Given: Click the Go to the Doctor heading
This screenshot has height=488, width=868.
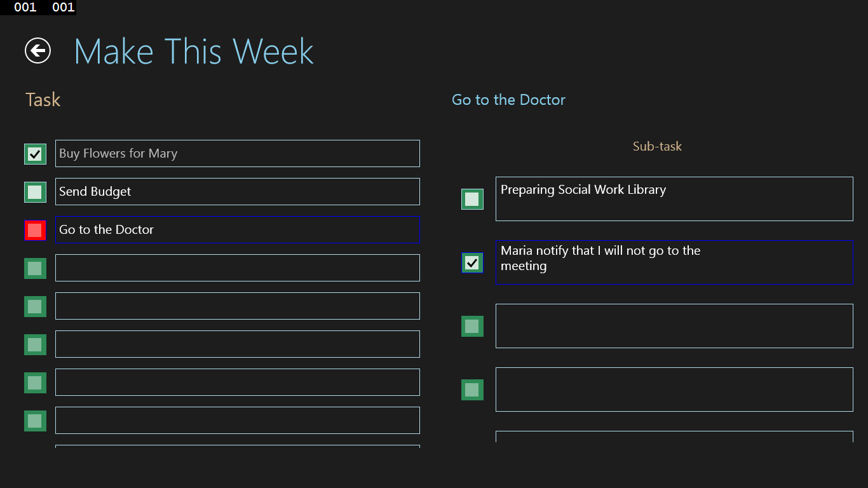Looking at the screenshot, I should pyautogui.click(x=508, y=100).
